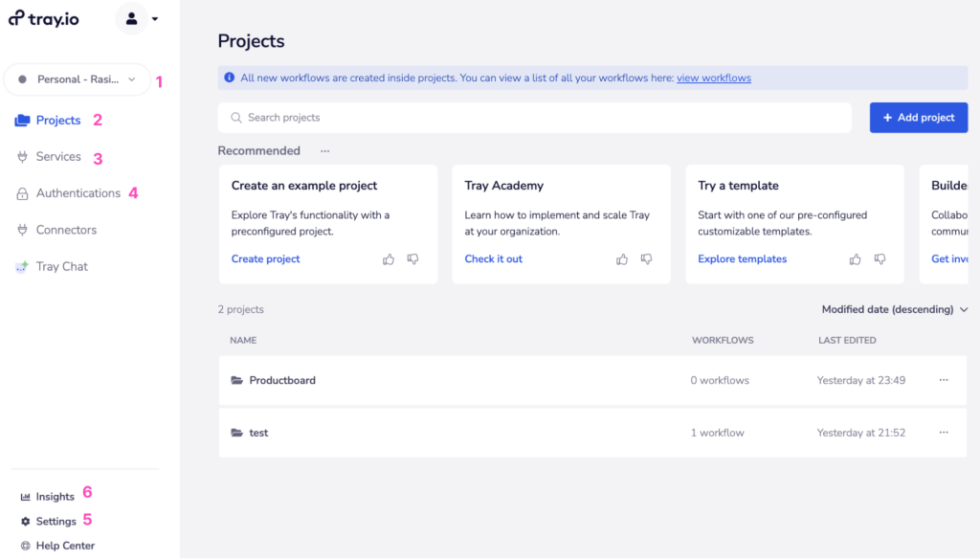
Task: Click the Check it out link
Action: click(x=493, y=258)
